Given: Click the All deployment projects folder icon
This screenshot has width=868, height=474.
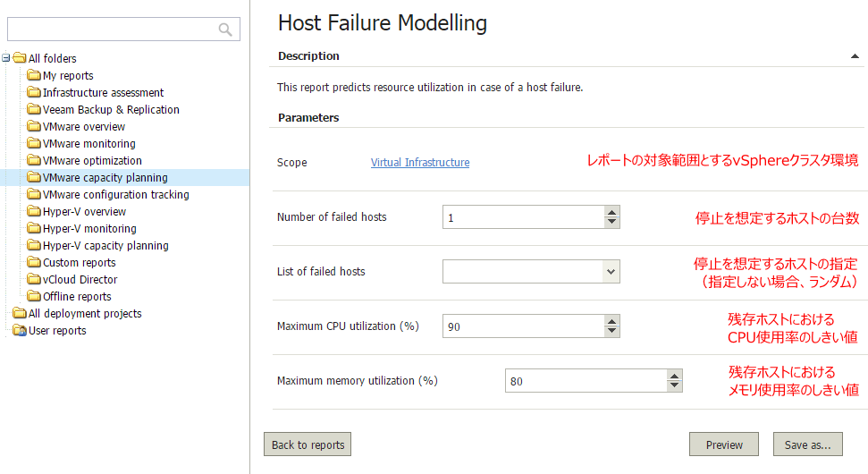Looking at the screenshot, I should pyautogui.click(x=20, y=313).
